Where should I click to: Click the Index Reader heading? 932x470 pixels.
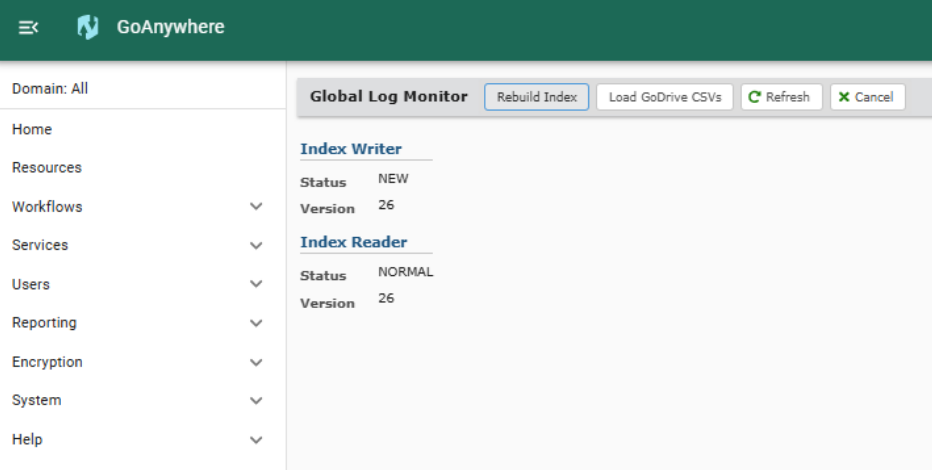354,242
